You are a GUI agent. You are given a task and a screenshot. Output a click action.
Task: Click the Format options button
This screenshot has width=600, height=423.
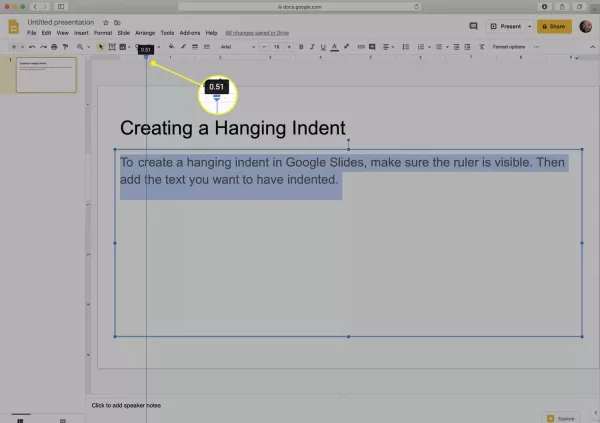click(509, 47)
